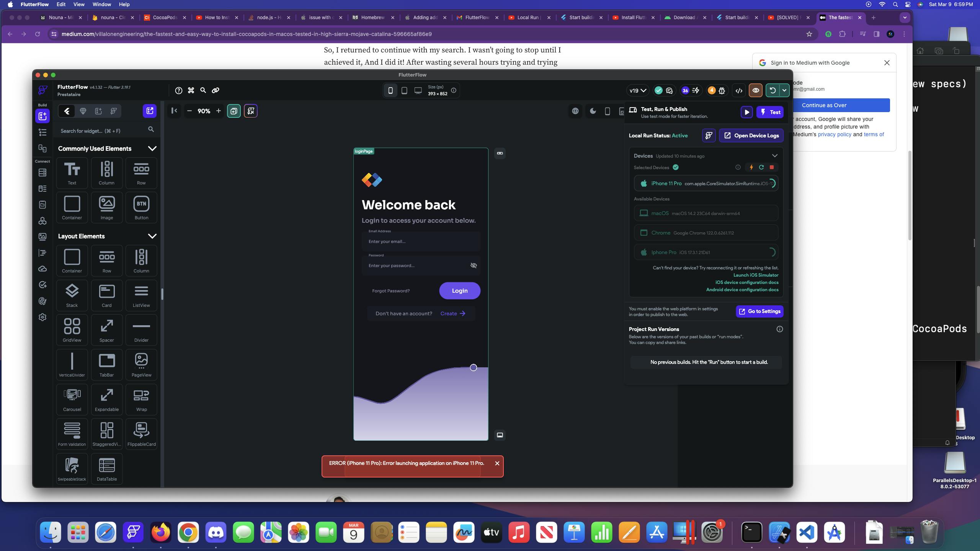Click the Search for widget field
The height and width of the screenshot is (551, 980).
(x=106, y=131)
